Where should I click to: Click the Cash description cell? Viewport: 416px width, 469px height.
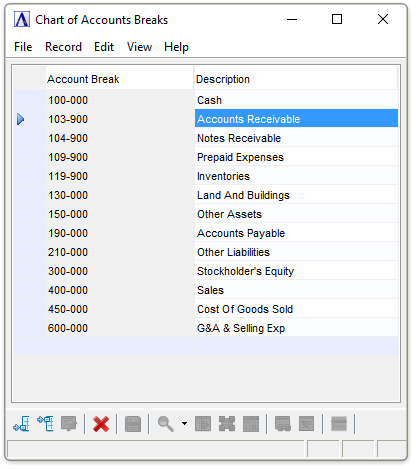(x=296, y=100)
